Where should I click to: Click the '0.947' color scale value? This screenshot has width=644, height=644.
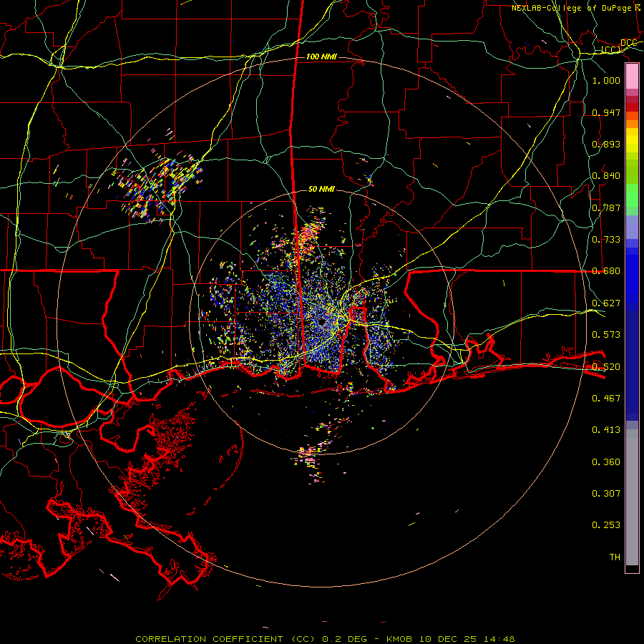click(x=606, y=112)
